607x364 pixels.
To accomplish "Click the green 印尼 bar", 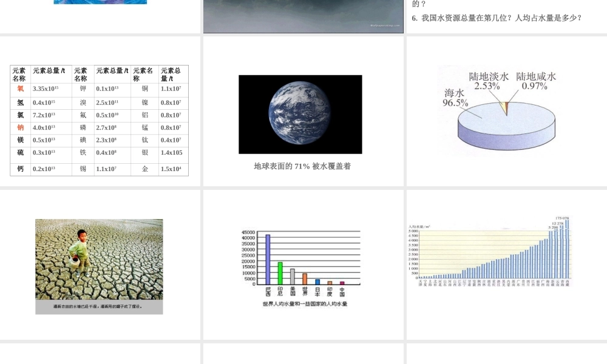I will [x=280, y=273].
